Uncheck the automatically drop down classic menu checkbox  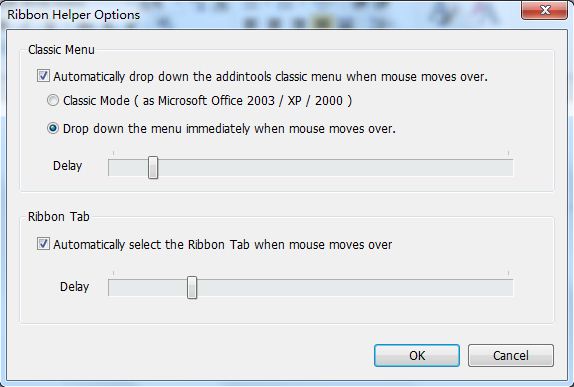(43, 76)
